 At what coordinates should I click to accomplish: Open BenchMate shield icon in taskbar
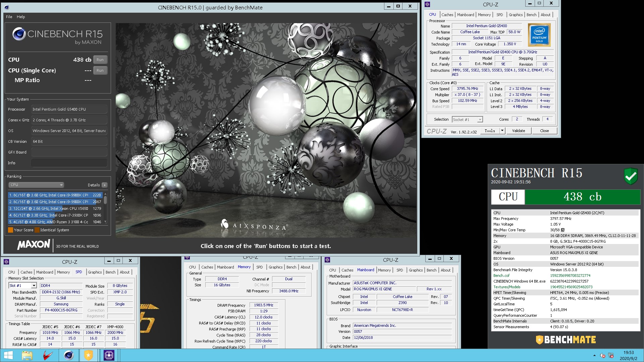coord(88,355)
